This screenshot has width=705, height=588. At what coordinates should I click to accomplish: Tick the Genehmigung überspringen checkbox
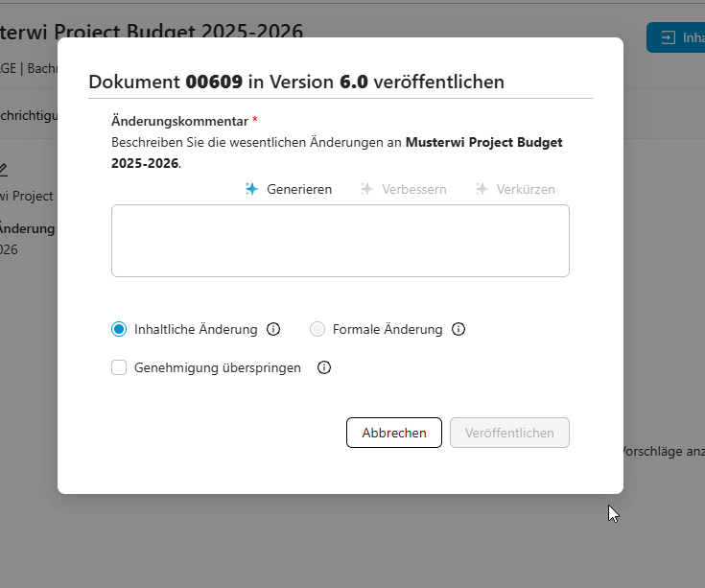coord(119,367)
